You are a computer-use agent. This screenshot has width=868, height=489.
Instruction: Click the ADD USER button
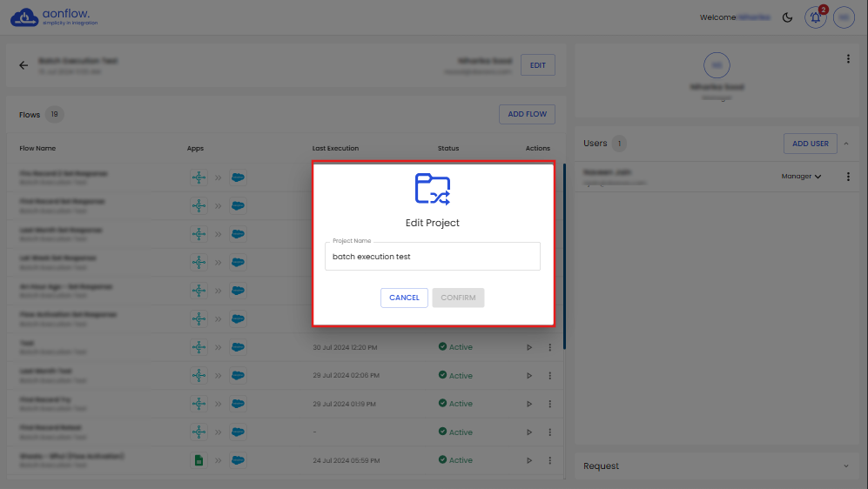[810, 144]
